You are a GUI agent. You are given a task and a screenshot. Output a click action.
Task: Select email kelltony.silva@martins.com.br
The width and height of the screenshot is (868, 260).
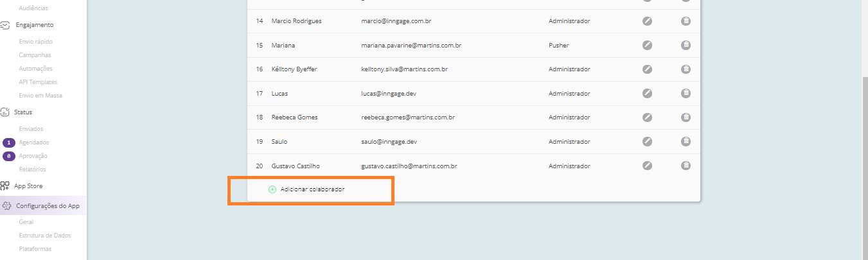tap(404, 69)
